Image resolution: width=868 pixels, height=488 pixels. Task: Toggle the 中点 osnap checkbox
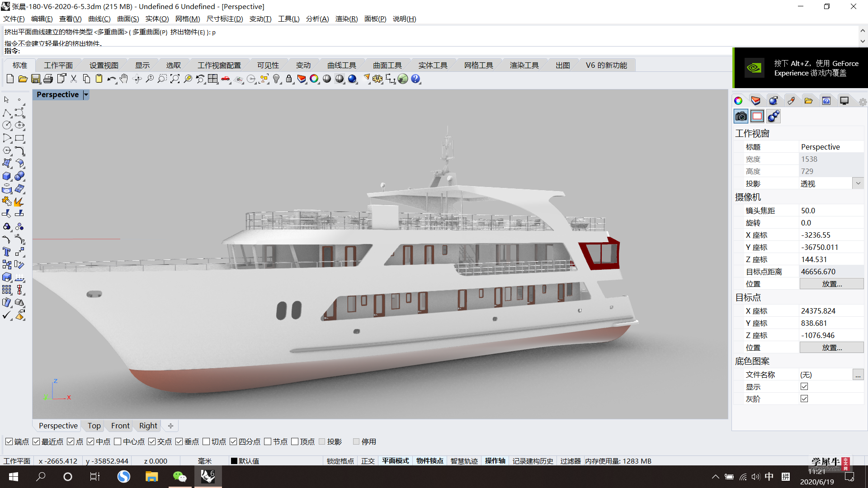click(x=90, y=441)
